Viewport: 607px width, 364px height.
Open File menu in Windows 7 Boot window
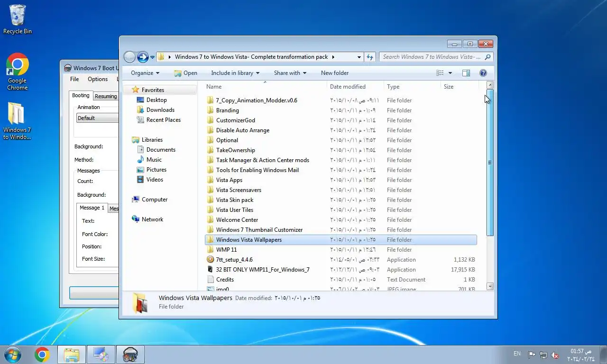(74, 79)
